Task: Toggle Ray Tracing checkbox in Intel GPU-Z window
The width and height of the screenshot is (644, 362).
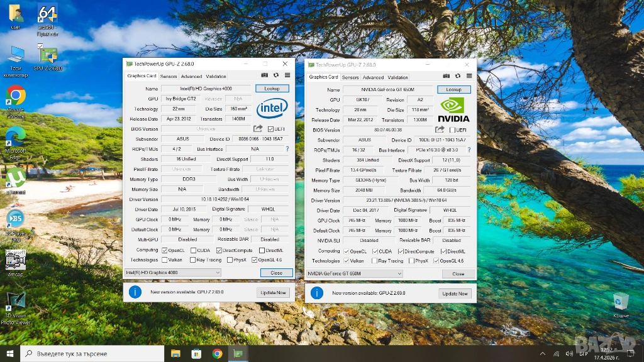Action: pyautogui.click(x=192, y=260)
